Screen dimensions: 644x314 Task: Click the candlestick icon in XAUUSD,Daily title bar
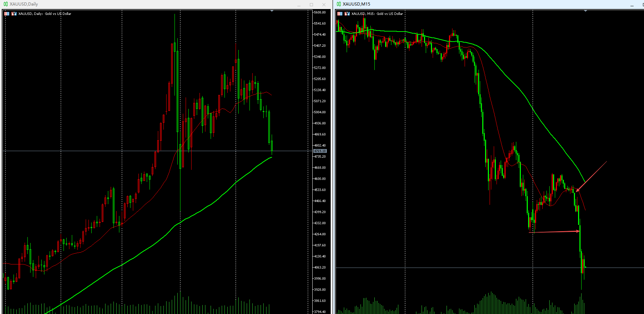coord(6,4)
